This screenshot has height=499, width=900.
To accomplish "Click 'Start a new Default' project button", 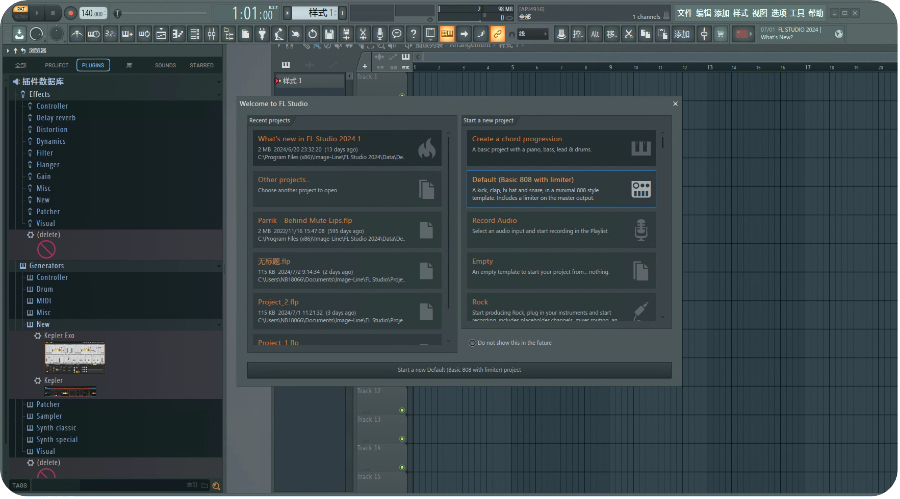I will (x=459, y=370).
